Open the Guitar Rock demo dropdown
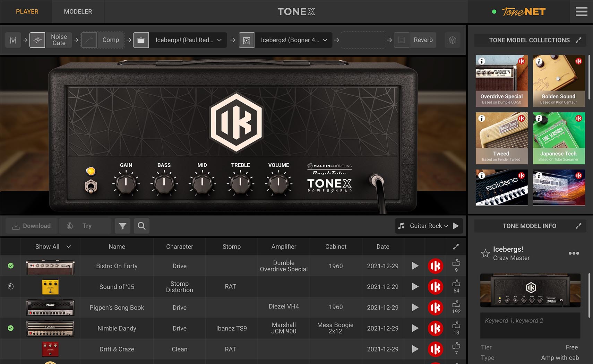Image resolution: width=593 pixels, height=364 pixels. [429, 226]
